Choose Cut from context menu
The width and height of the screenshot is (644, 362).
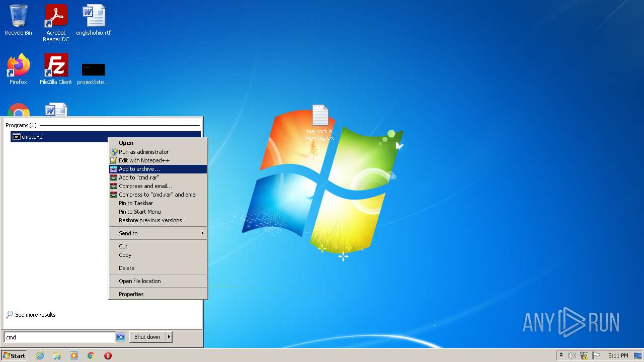(x=158, y=246)
